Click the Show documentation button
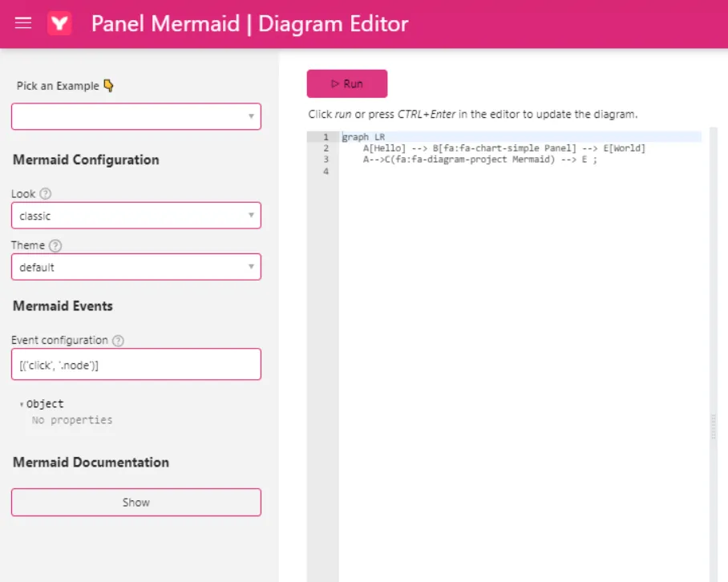This screenshot has height=582, width=728. coord(136,503)
